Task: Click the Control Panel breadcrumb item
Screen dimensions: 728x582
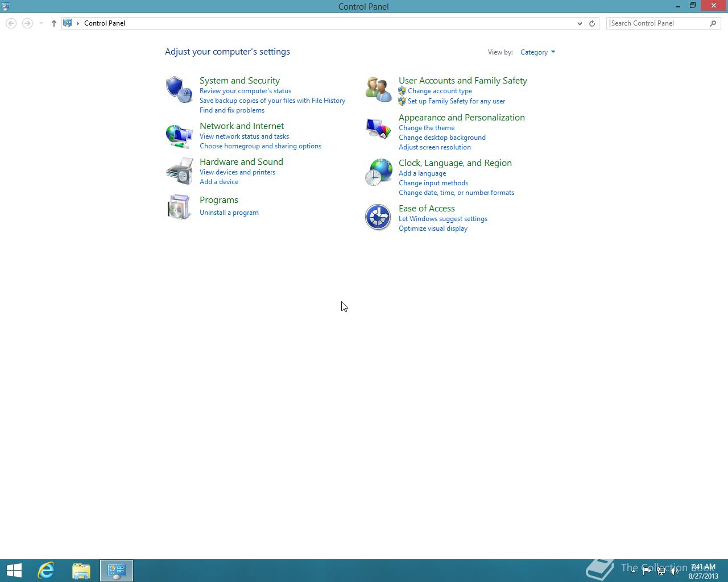Action: click(105, 23)
